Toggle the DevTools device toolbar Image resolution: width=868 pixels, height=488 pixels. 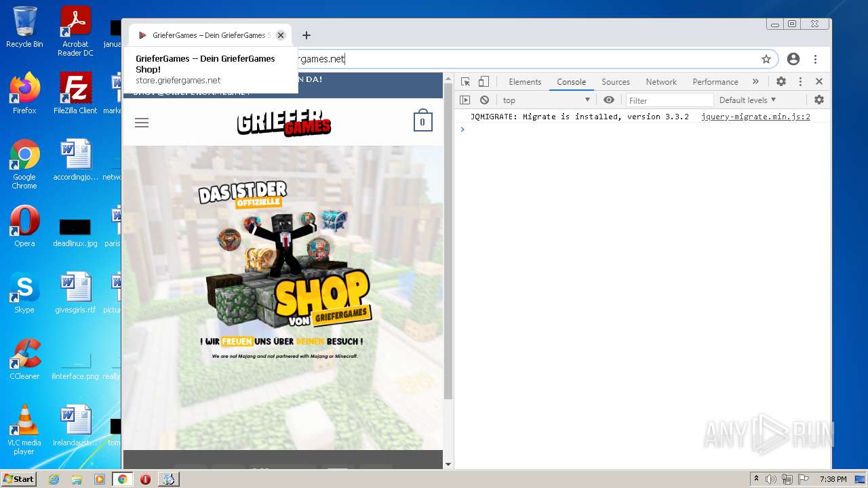click(484, 81)
